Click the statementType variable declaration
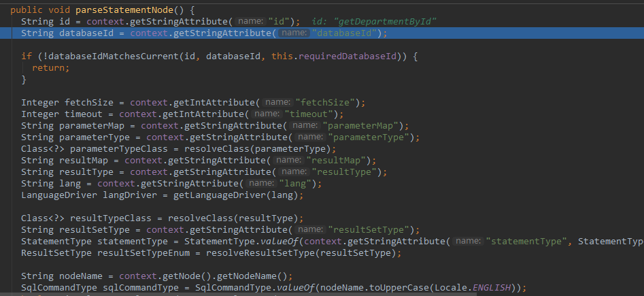Screen dimensions: 644x296 point(133,241)
